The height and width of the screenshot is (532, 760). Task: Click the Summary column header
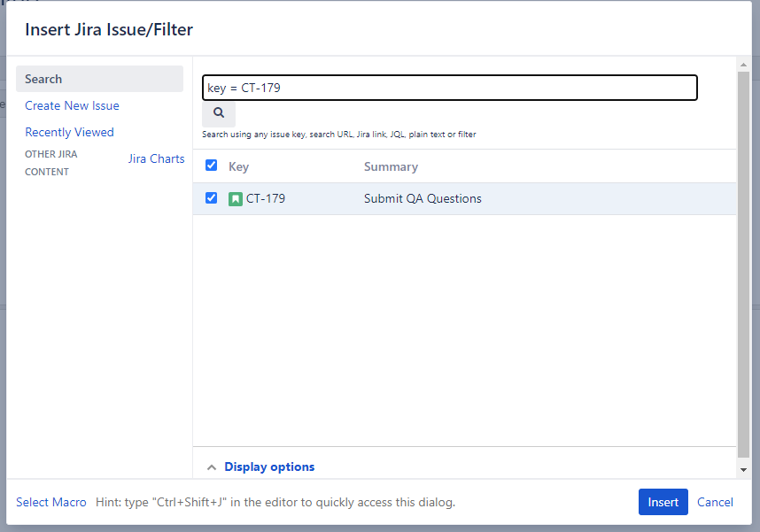pyautogui.click(x=391, y=166)
